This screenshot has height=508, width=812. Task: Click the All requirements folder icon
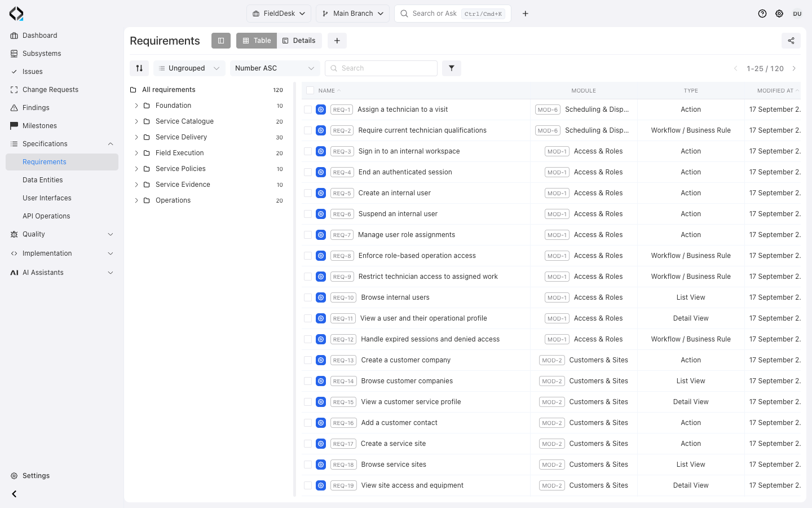pyautogui.click(x=134, y=90)
